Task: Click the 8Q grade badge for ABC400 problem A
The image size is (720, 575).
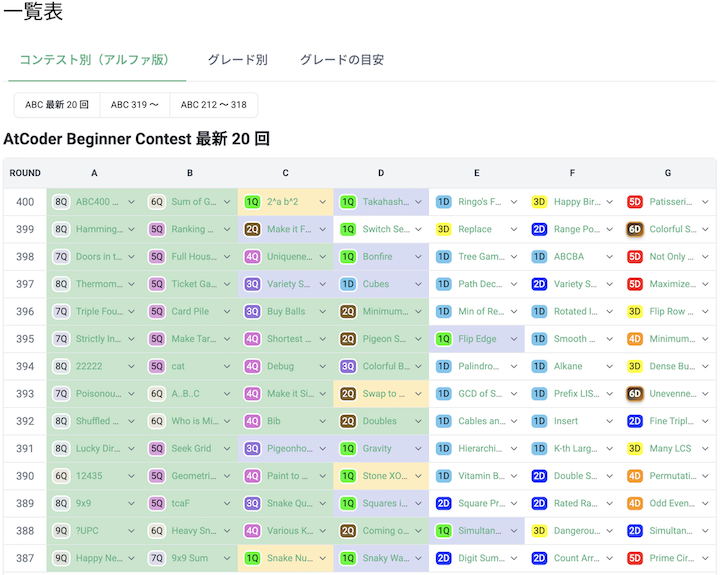Action: pos(61,202)
